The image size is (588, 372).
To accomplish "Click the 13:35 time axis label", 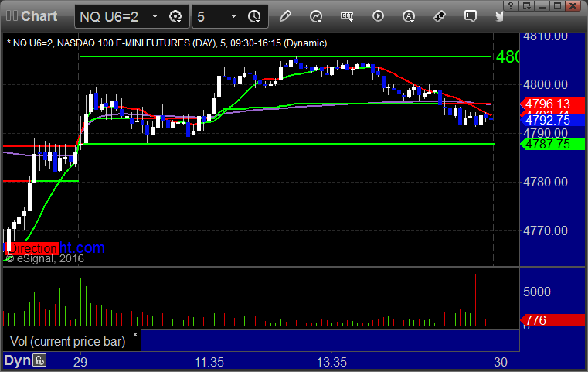I will (x=332, y=362).
